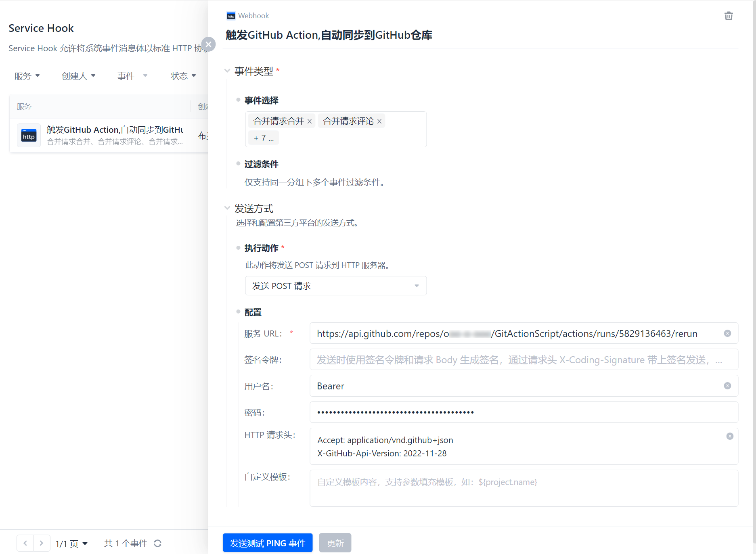Screen dimensions: 756x554
Task: Clear the 用户名 Bearer field
Action: point(727,386)
